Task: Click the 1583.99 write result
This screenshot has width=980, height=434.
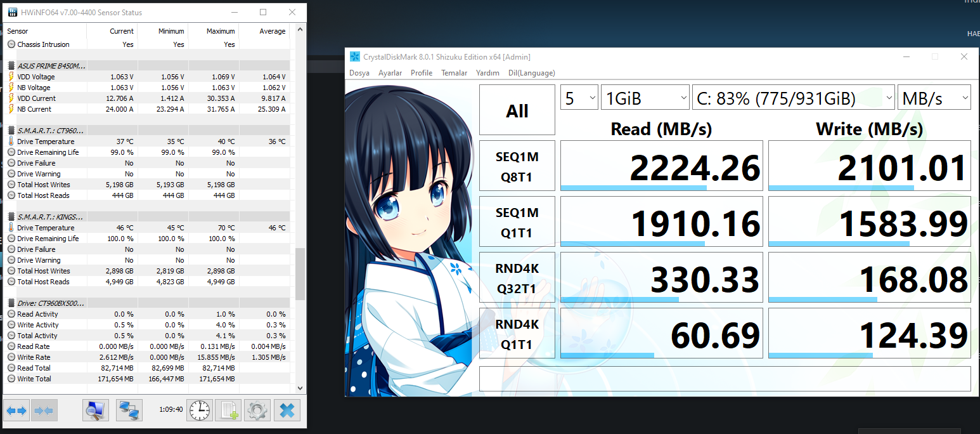Action: point(870,222)
